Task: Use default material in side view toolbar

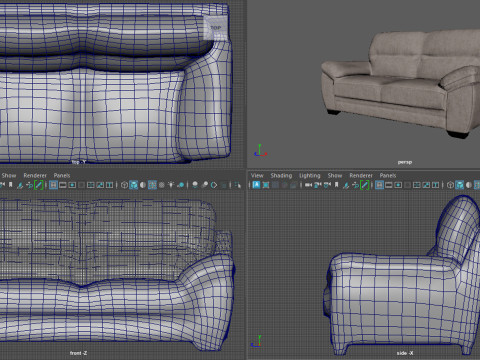Action: click(469, 185)
